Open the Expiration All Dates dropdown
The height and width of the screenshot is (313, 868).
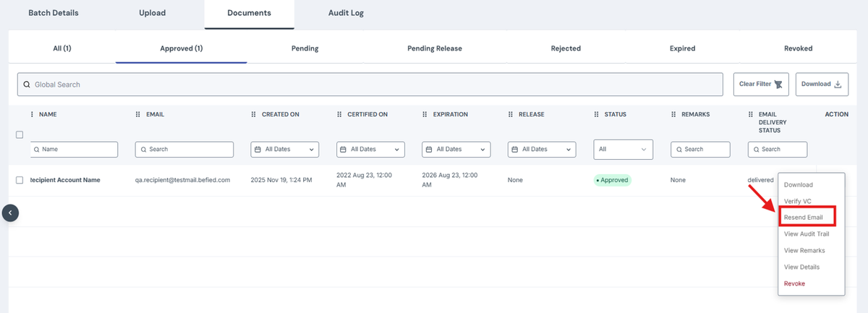coord(456,149)
